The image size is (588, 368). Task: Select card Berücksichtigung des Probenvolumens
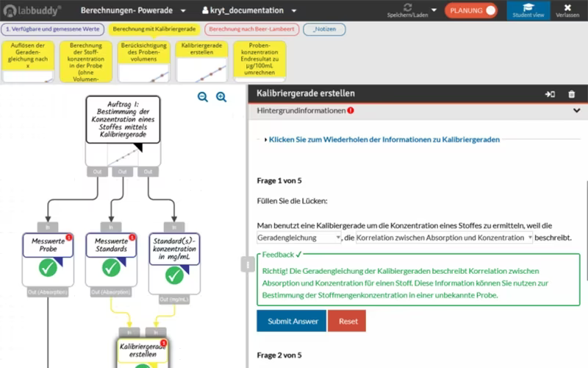pyautogui.click(x=143, y=62)
